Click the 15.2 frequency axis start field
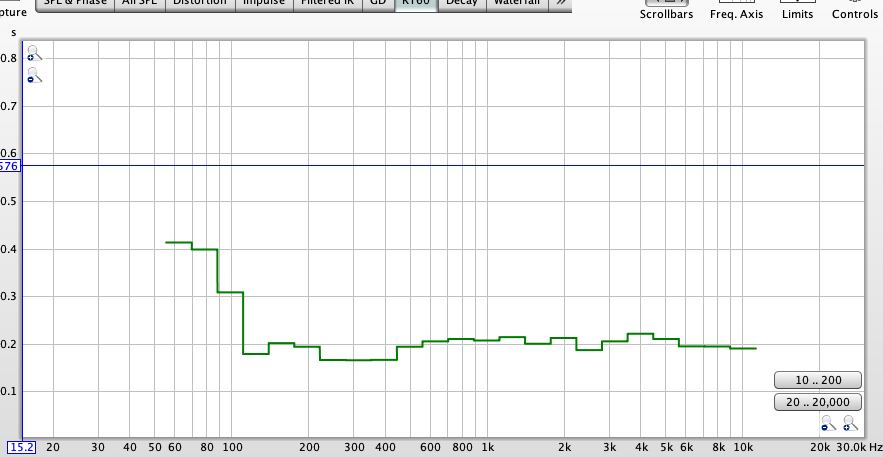This screenshot has width=883, height=457. [22, 447]
